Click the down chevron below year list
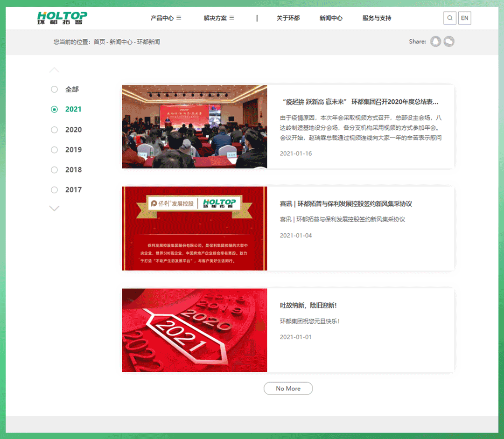Viewport: 504px width, 439px height. tap(54, 208)
